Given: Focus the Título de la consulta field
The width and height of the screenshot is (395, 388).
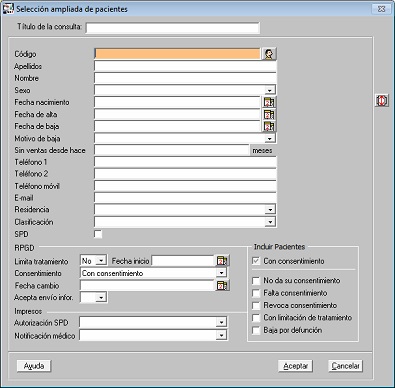Looking at the screenshot, I should [172, 28].
